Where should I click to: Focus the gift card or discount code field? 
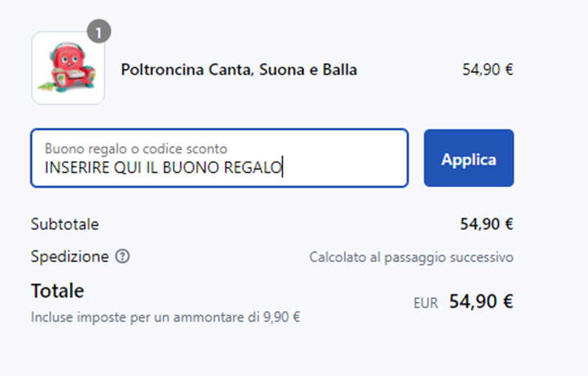pos(220,158)
